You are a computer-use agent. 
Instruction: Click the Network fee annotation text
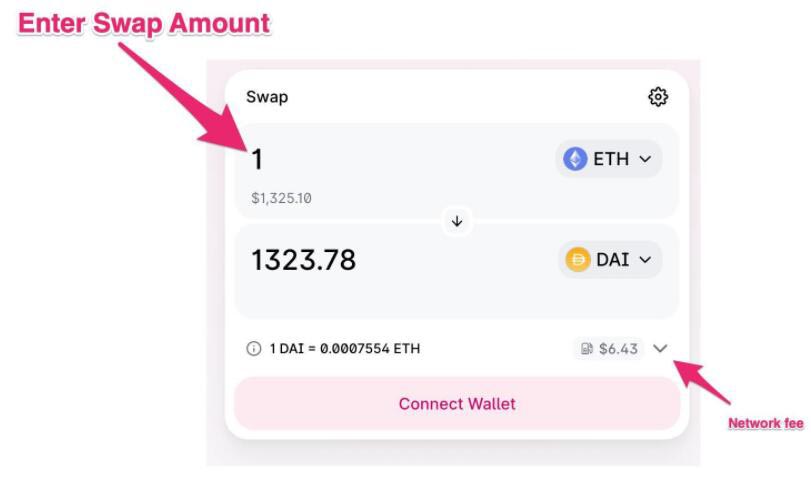click(x=765, y=423)
